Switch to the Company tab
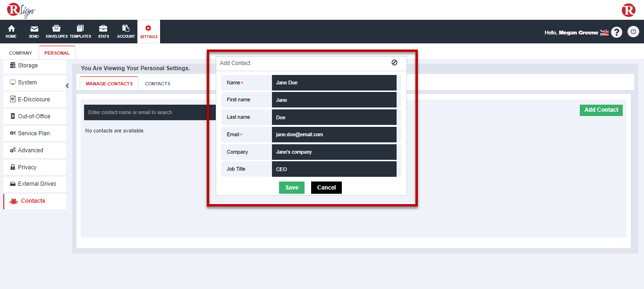This screenshot has width=644, height=289. [x=20, y=53]
